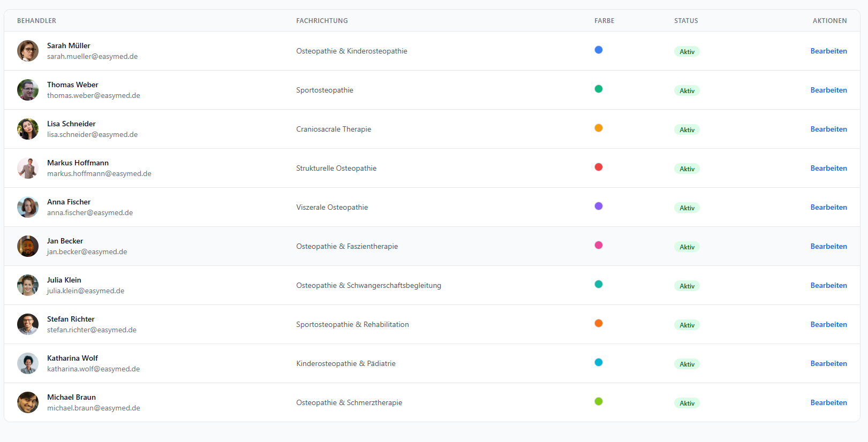This screenshot has width=868, height=442.
Task: Click specialty Kinderosteopathie & Pädiatrie
Action: (x=346, y=363)
